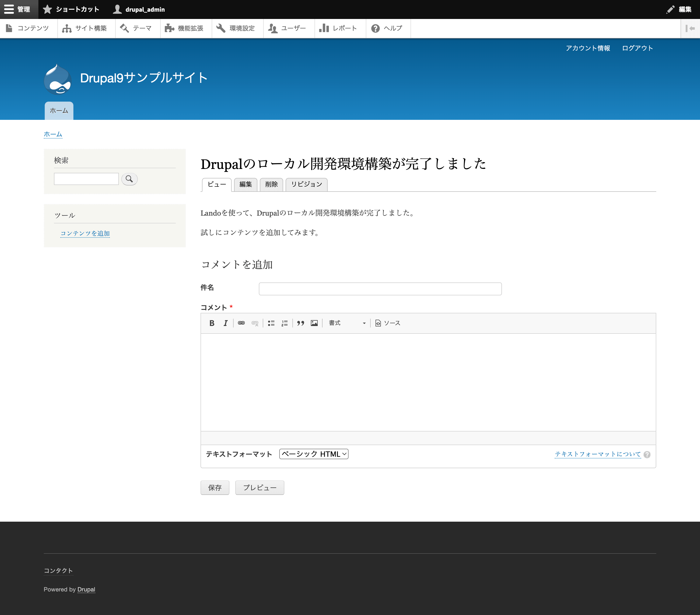Collapse toolbar with orientation toggle icon
Viewport: 700px width, 615px height.
[x=690, y=28]
